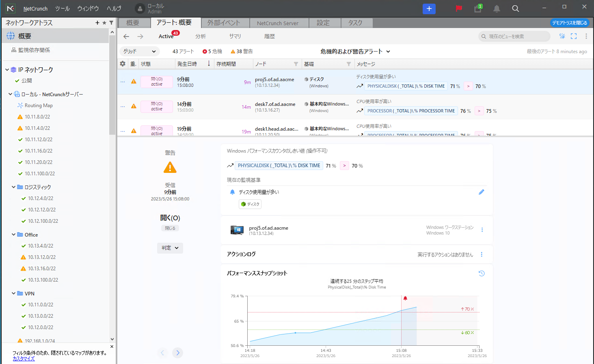Click the ディスク tag button

[x=250, y=204]
